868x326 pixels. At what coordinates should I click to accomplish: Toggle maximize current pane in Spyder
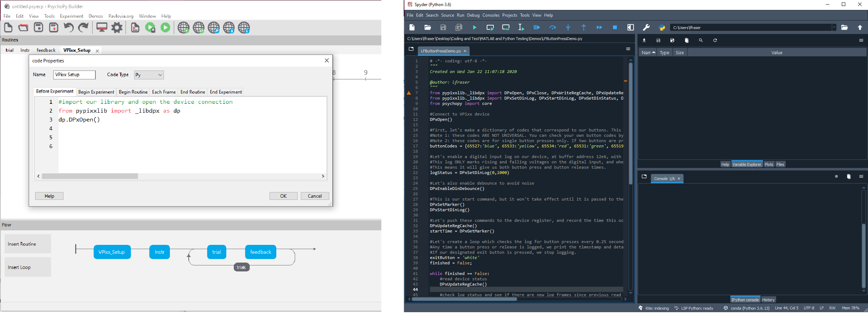tap(631, 27)
